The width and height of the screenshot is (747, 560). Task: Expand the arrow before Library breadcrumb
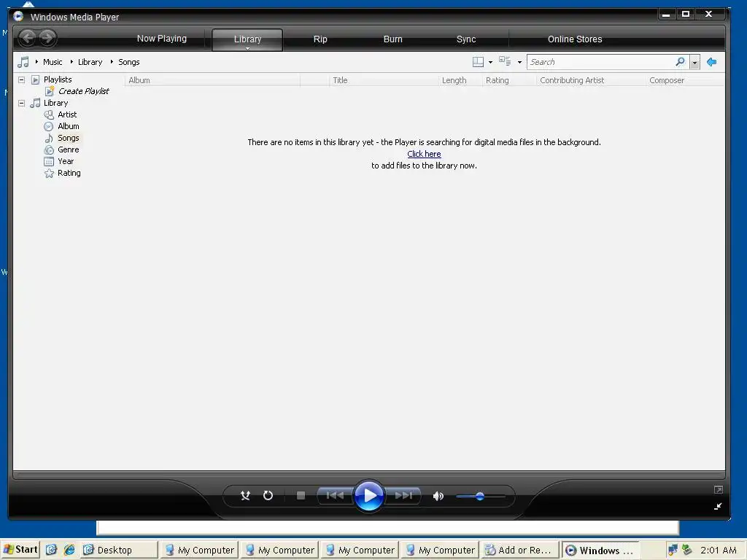coord(71,61)
